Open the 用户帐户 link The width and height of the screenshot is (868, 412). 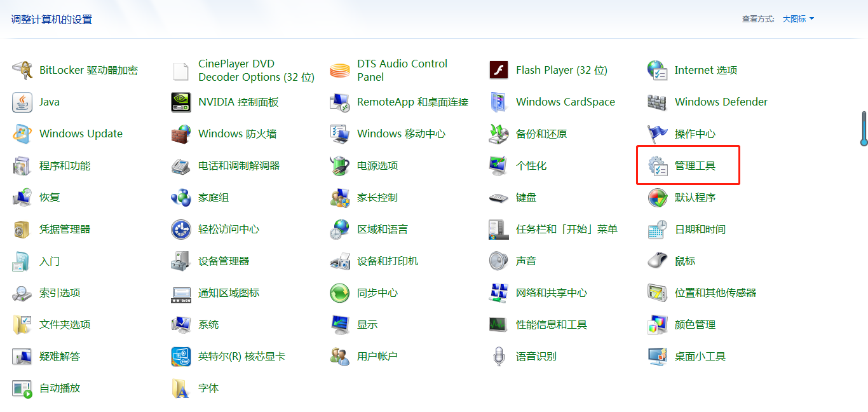[377, 356]
